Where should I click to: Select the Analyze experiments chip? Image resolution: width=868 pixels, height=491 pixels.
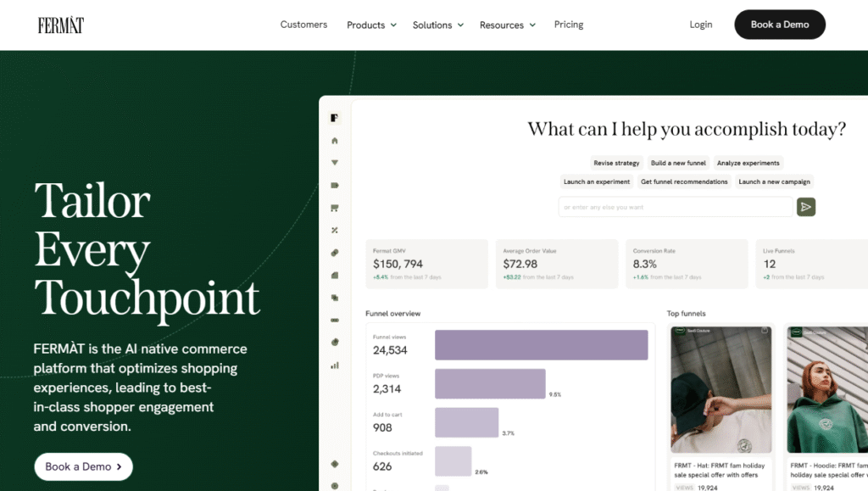pos(748,163)
